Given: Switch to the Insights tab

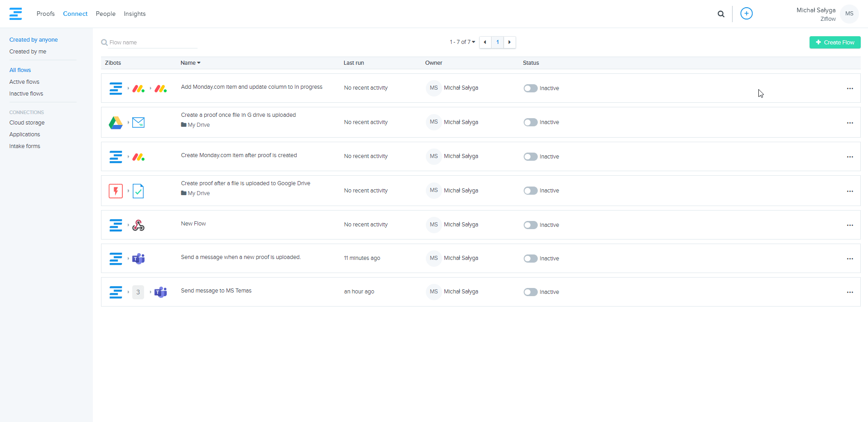Looking at the screenshot, I should pos(135,14).
